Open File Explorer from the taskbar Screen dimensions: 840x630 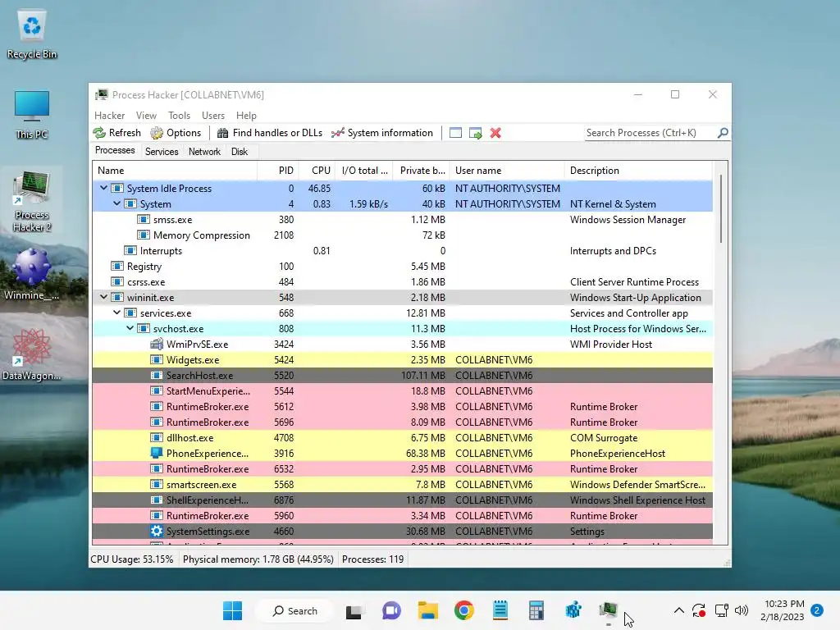pyautogui.click(x=428, y=610)
